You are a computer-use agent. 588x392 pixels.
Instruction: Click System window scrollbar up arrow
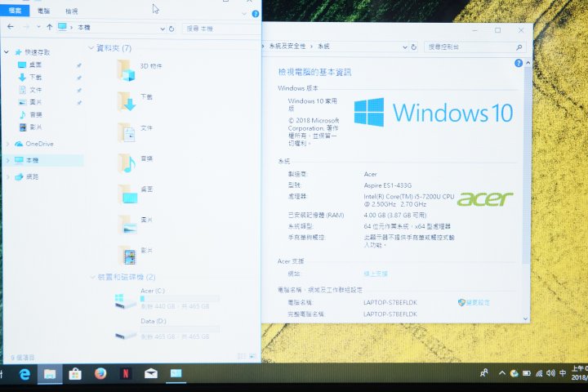coord(528,63)
